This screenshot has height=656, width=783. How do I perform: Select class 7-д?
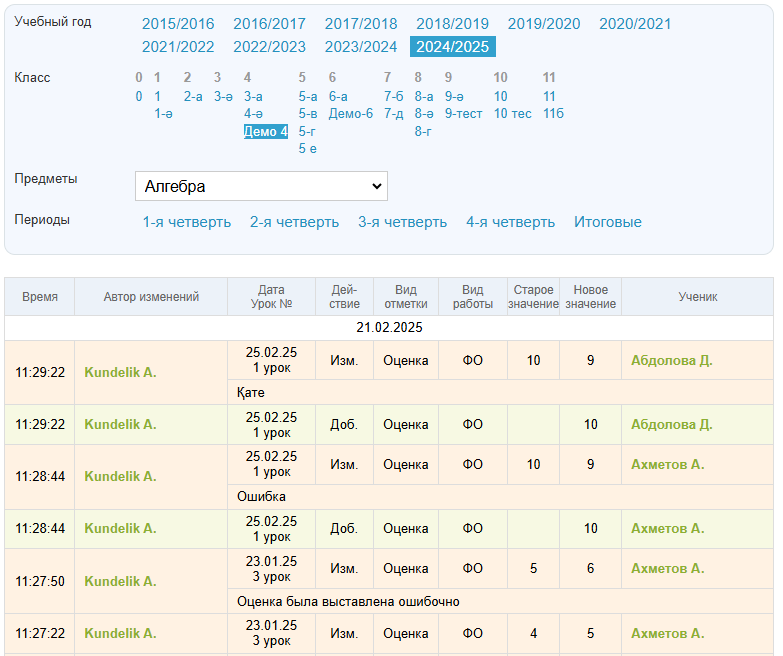(394, 114)
